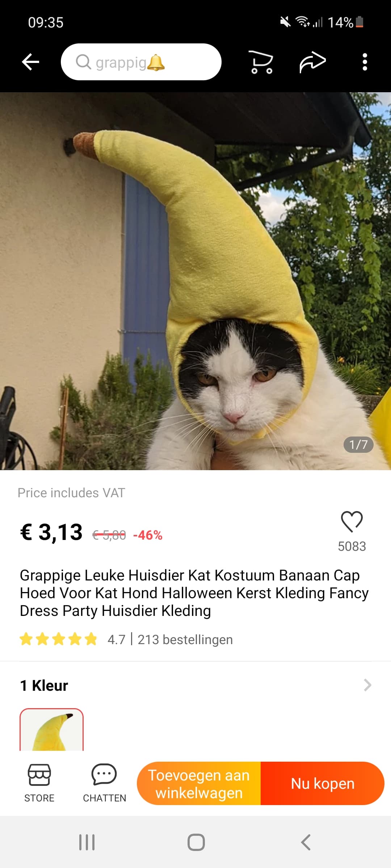Image resolution: width=391 pixels, height=868 pixels.
Task: Tap the Android home button
Action: (x=196, y=842)
